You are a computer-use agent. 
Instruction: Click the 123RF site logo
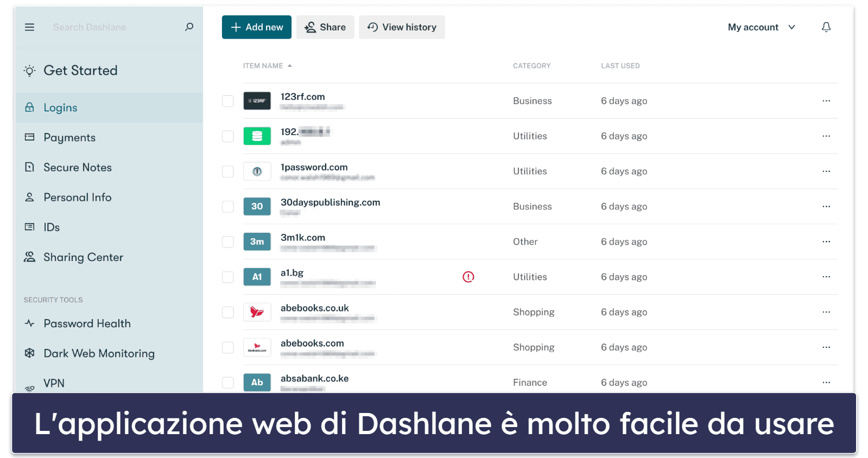point(257,101)
